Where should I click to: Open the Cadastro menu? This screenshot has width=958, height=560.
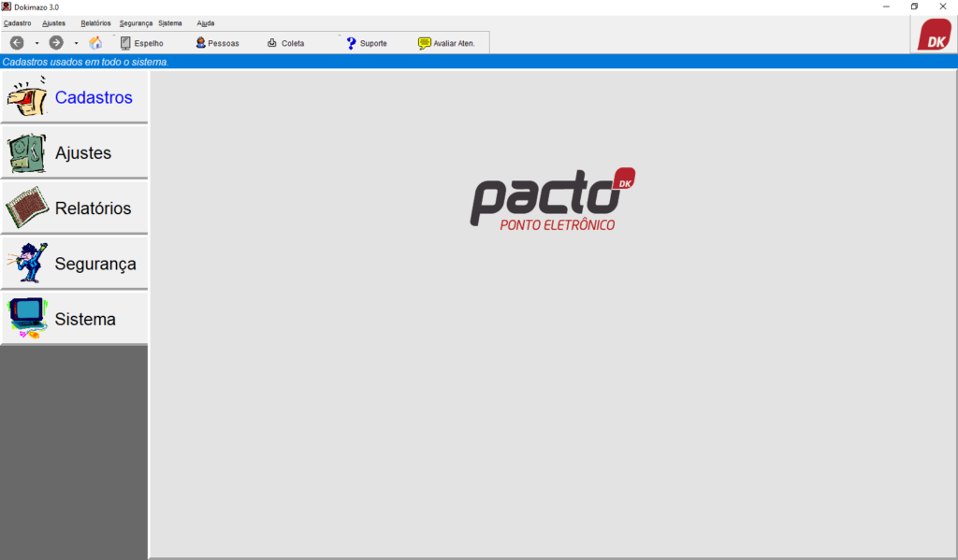click(17, 22)
